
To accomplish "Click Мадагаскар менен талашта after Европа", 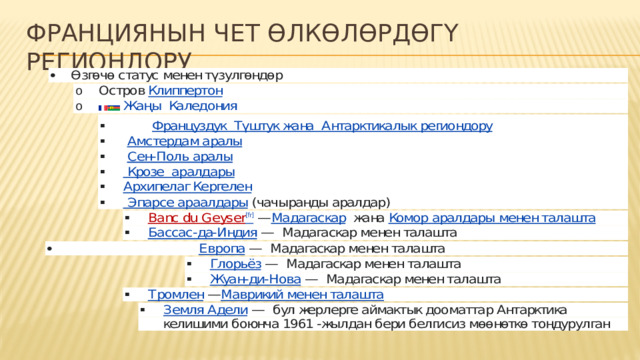I will pyautogui.click(x=358, y=249).
